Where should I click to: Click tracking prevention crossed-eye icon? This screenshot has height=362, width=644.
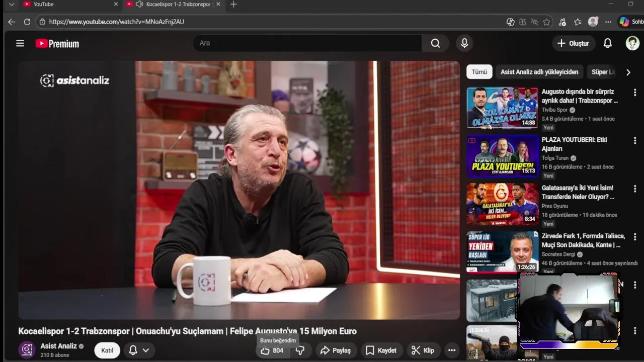[x=535, y=22]
